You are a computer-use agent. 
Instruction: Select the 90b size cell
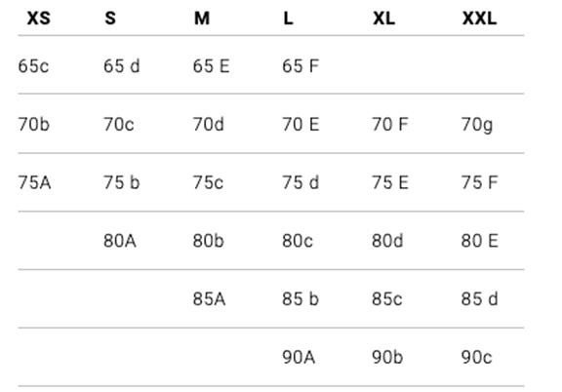point(387,358)
